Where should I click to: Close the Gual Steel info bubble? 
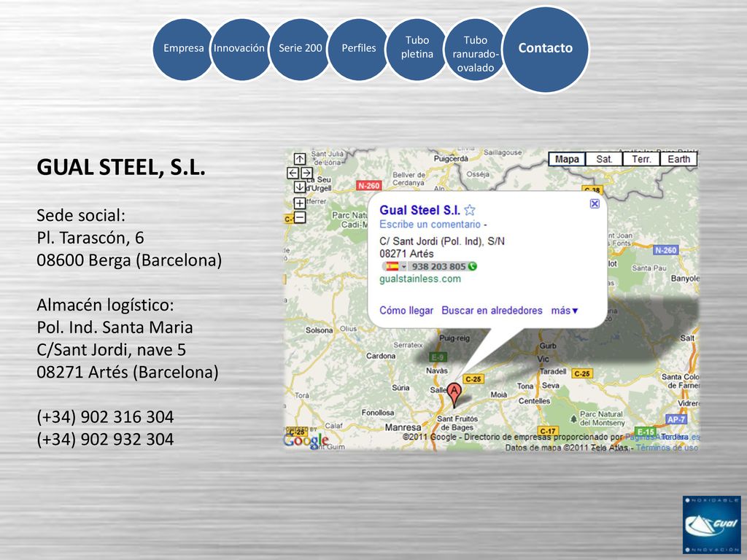click(x=595, y=204)
